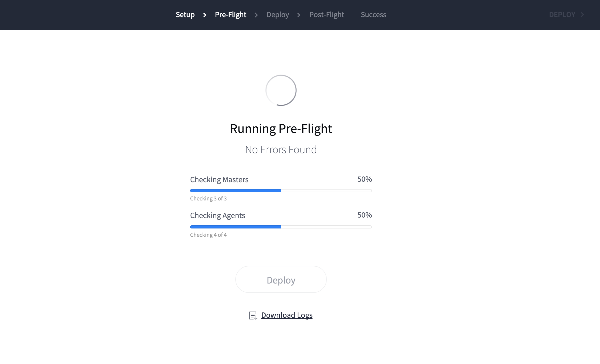
Task: Click chevron arrow after Setup step
Action: pos(205,15)
